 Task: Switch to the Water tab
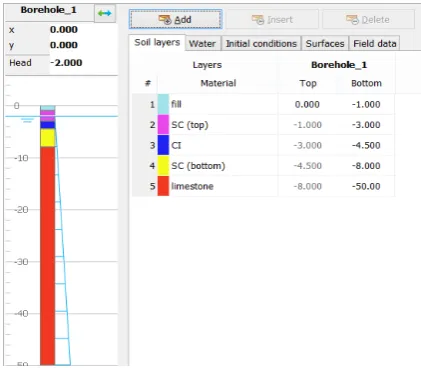tap(202, 44)
